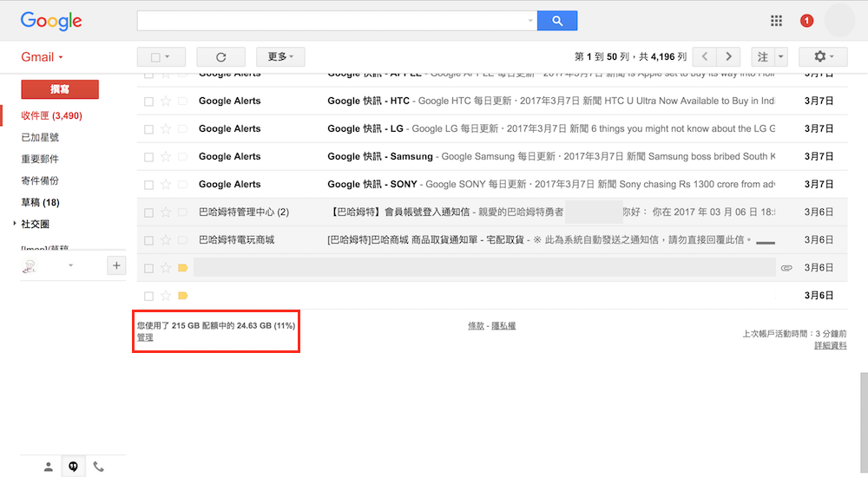Open the Google apps grid

[776, 21]
